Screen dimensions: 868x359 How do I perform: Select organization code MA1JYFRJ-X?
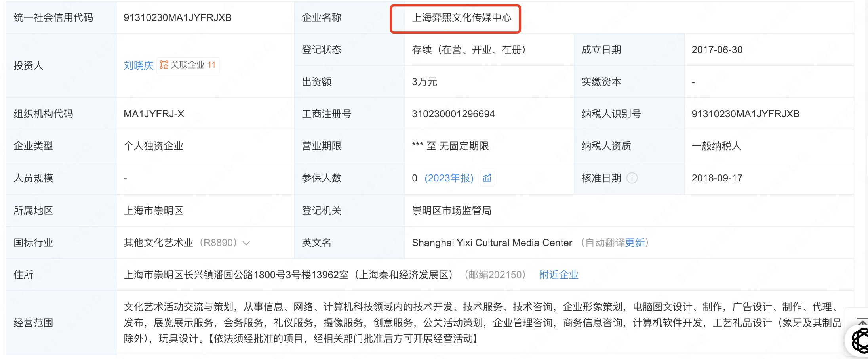coord(154,114)
